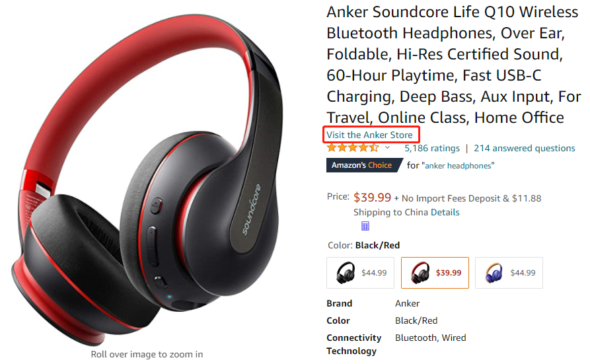Click the red headphone thumbnail icon
This screenshot has width=590, height=364.
pos(420,273)
